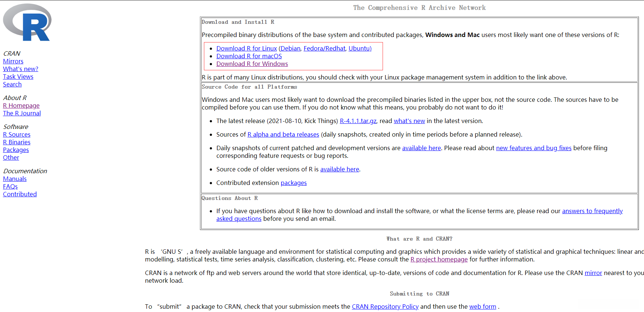Click the 'Download and Install R' heading
Viewport: 644px width, 312px height.
pos(238,22)
